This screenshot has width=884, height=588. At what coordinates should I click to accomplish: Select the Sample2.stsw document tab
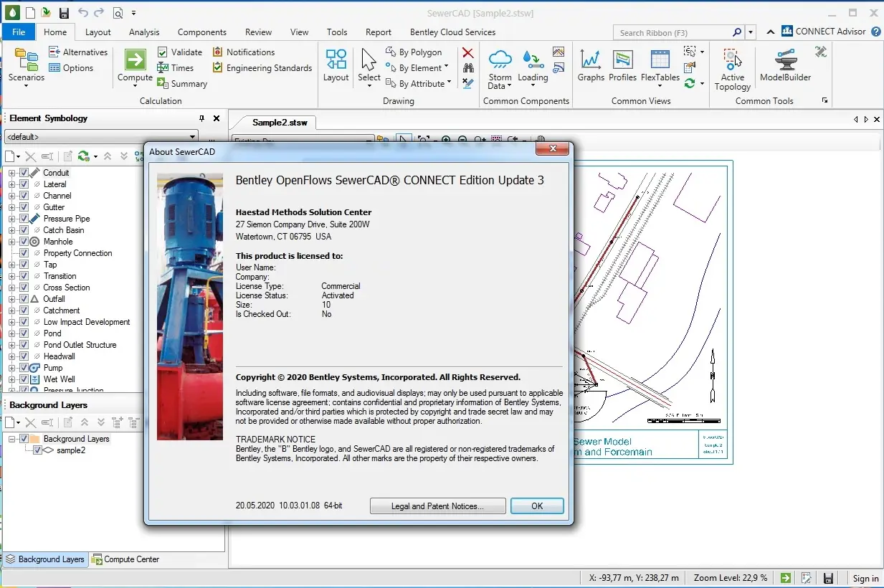click(280, 122)
